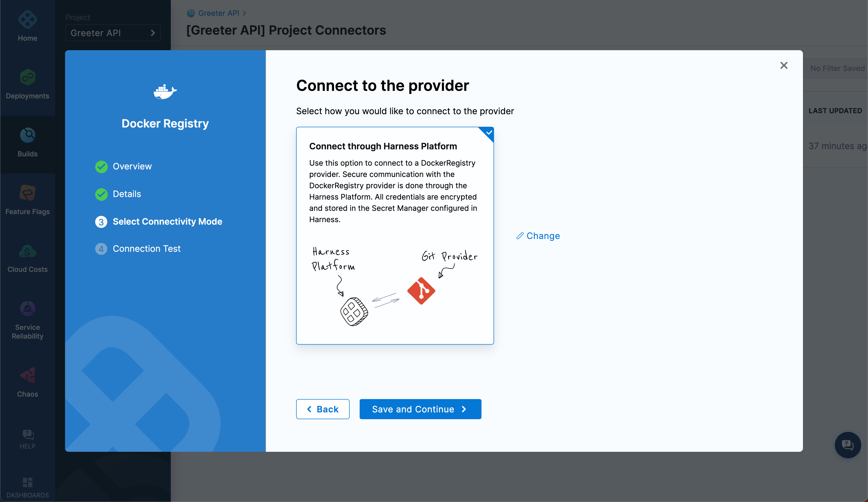This screenshot has width=868, height=502.
Task: Click the Docker whale logo
Action: [165, 92]
